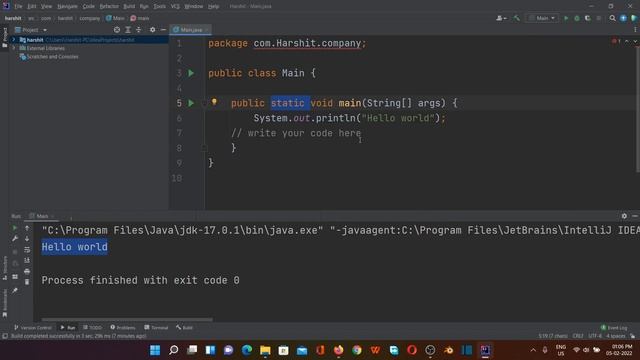640x360 pixels.
Task: Open the Run tool window button
Action: pos(68,327)
